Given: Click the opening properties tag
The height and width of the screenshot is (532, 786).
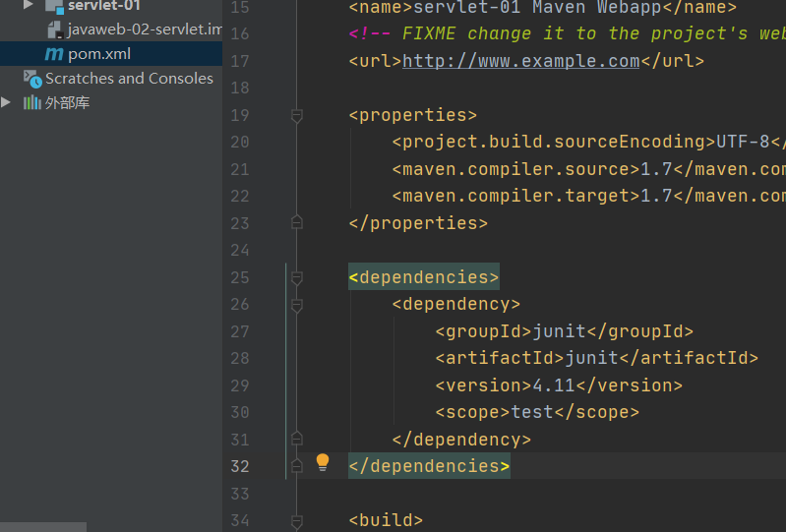Looking at the screenshot, I should [x=412, y=115].
